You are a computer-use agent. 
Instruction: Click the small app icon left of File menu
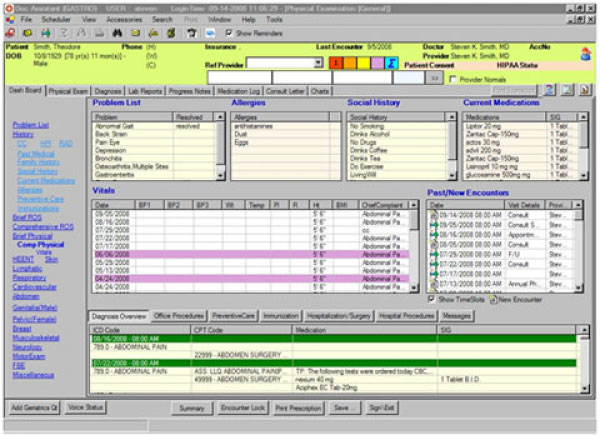(10, 20)
